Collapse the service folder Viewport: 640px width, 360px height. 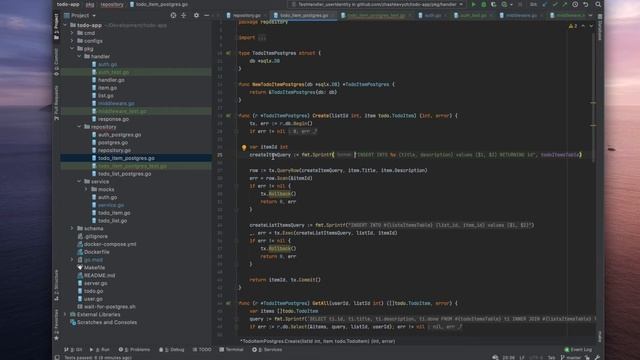pos(79,182)
